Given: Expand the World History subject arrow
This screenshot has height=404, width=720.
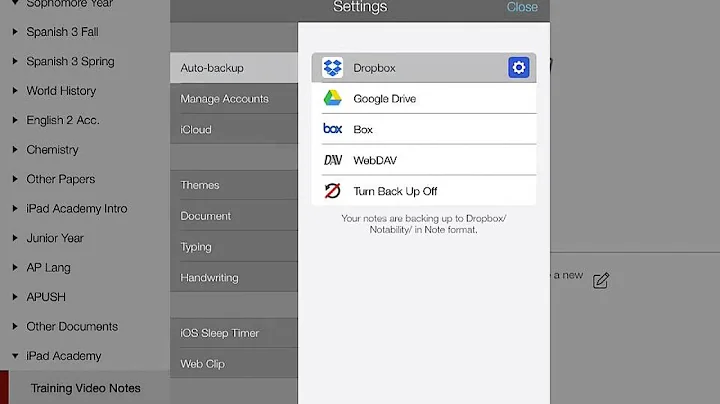Looking at the screenshot, I should (x=15, y=90).
